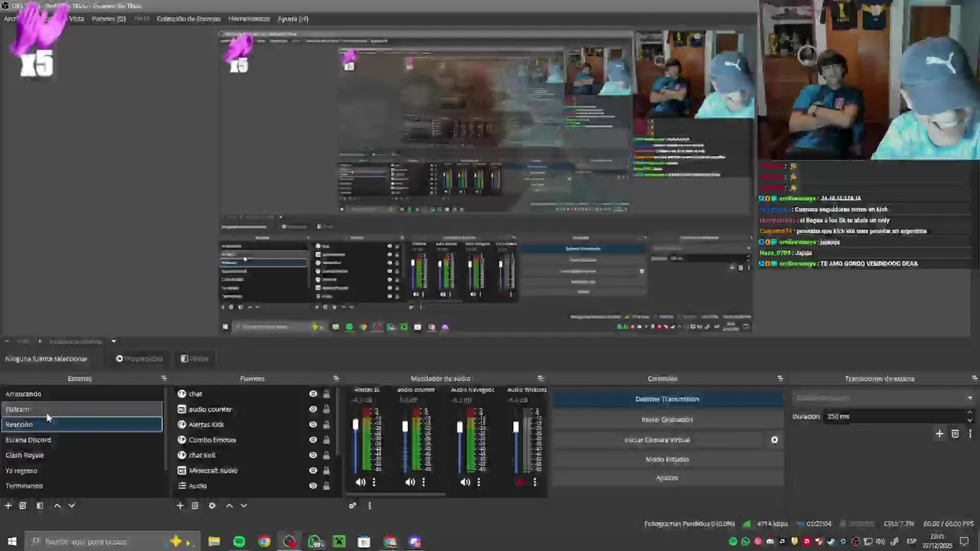Open transition properties three-dot menu
Screen dimensions: 980x551
[970, 434]
